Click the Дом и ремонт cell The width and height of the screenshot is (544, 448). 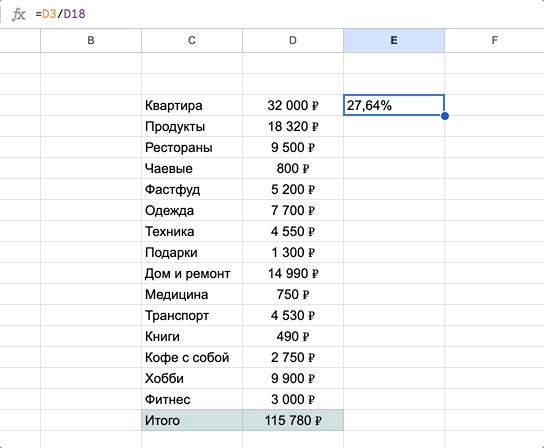(192, 273)
